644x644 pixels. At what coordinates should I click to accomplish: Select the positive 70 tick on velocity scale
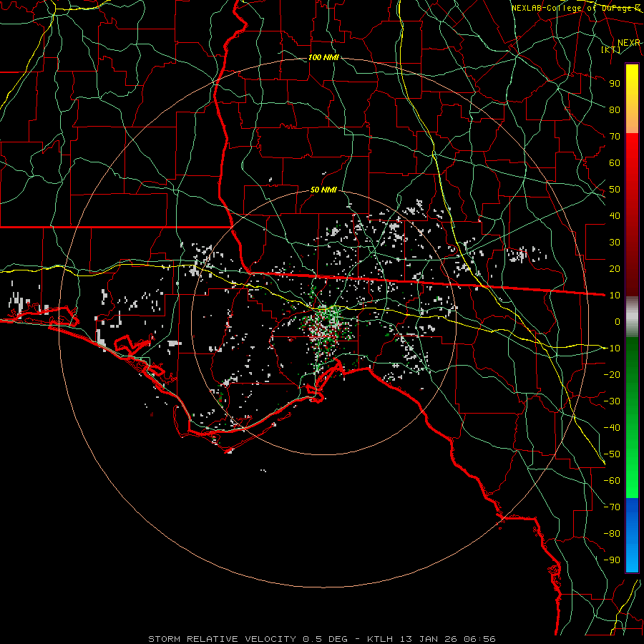(x=615, y=137)
